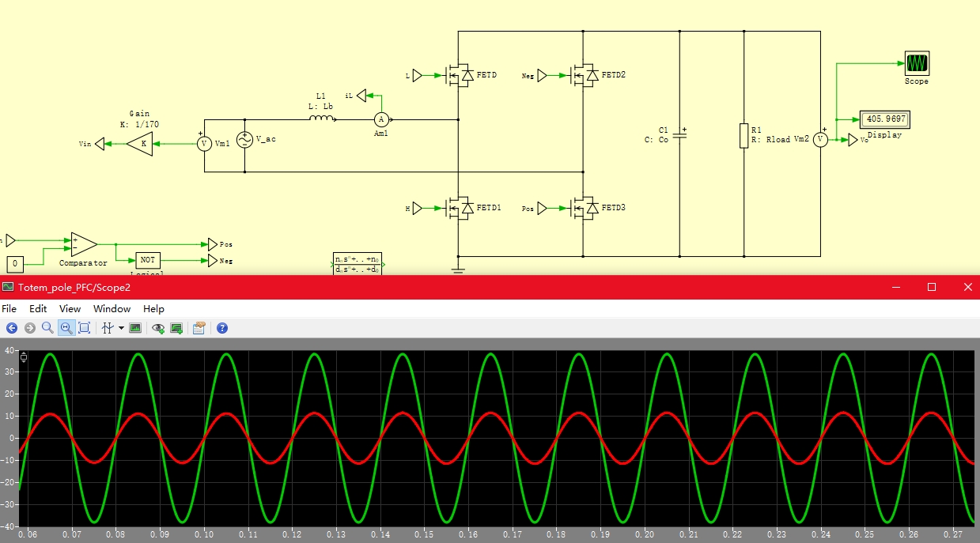The image size is (980, 543).
Task: Select the Vin signal tag
Action: pyautogui.click(x=98, y=144)
